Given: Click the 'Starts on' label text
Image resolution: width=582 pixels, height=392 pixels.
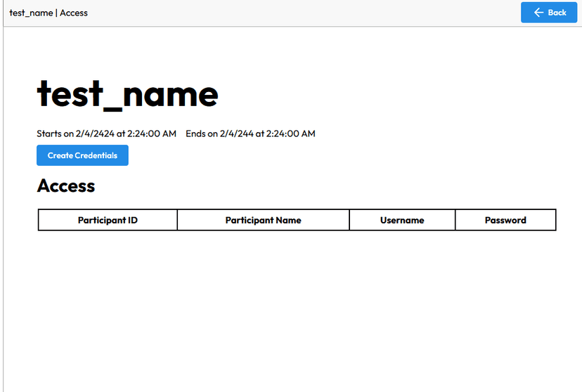Looking at the screenshot, I should (x=55, y=134).
